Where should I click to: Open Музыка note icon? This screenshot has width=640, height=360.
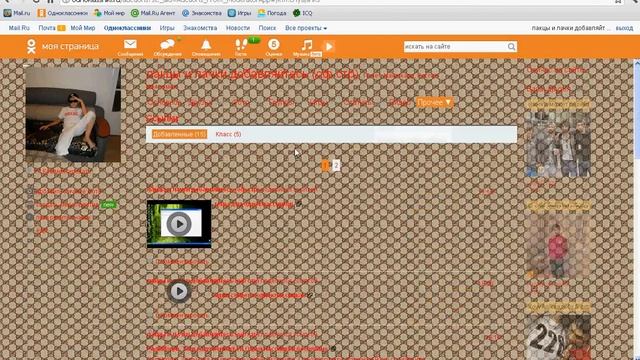click(307, 44)
